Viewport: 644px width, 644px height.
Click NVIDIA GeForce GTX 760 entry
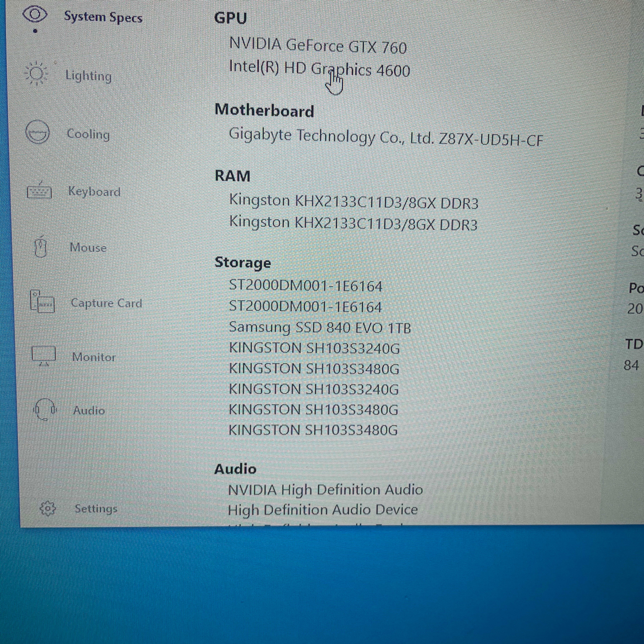(x=318, y=45)
